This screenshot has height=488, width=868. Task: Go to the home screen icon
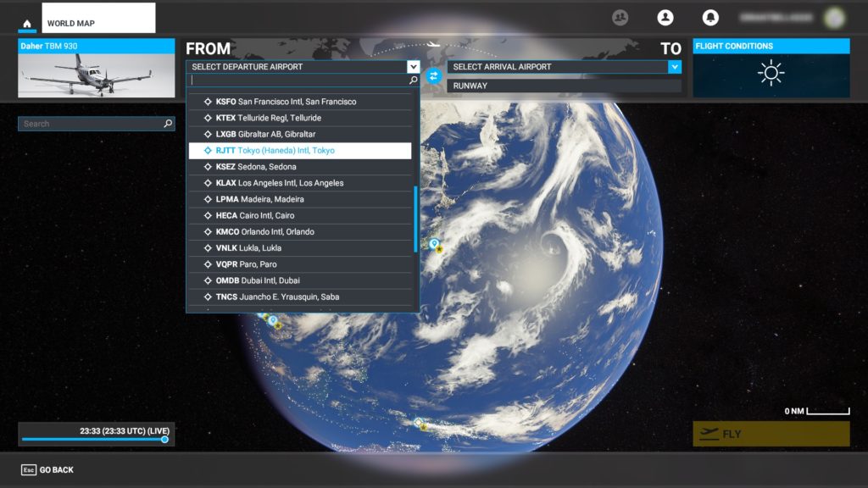coord(26,23)
